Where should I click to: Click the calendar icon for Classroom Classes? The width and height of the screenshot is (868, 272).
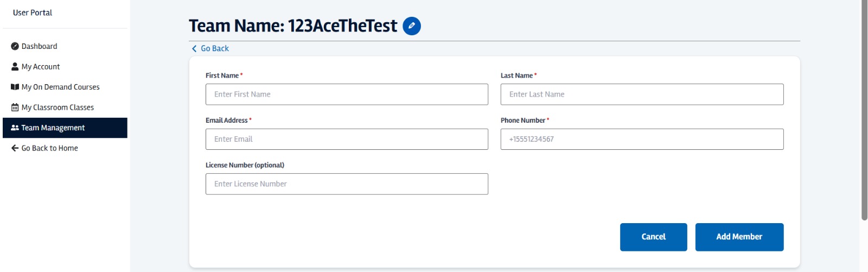[x=15, y=107]
